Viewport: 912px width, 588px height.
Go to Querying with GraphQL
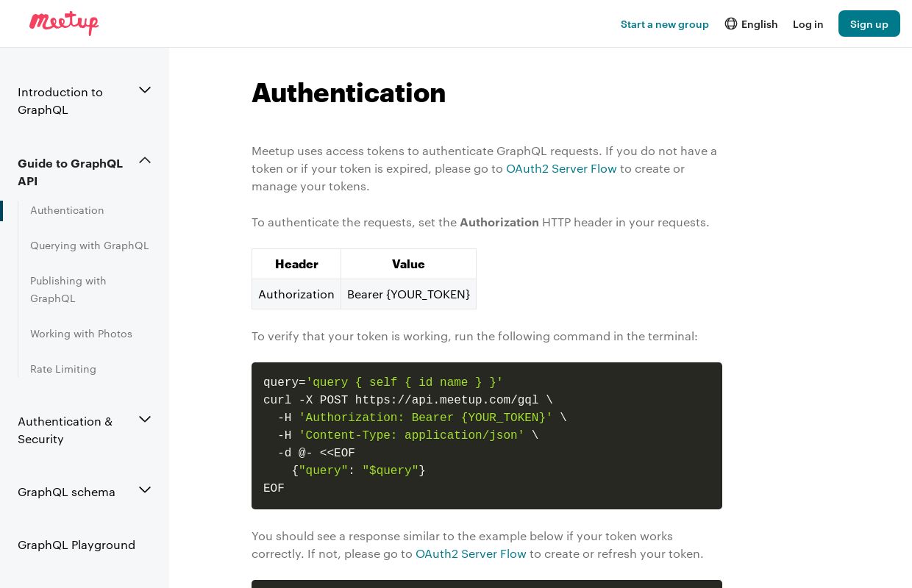click(90, 245)
